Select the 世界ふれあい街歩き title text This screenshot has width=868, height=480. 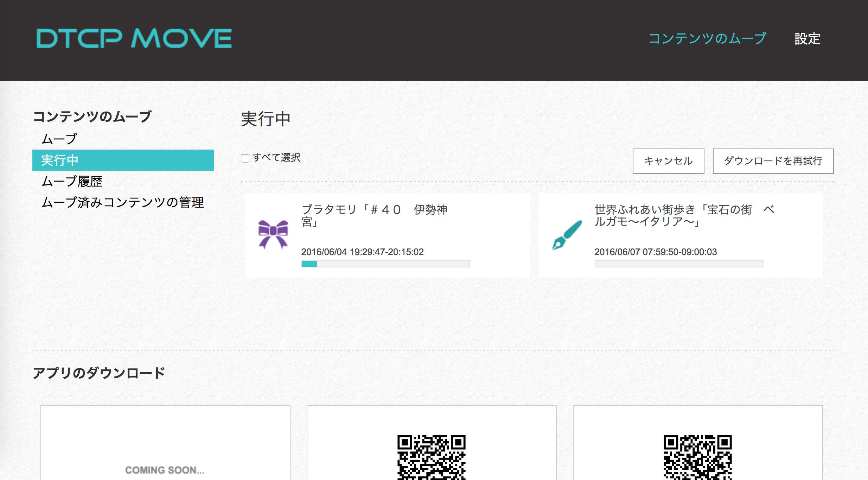click(x=684, y=215)
